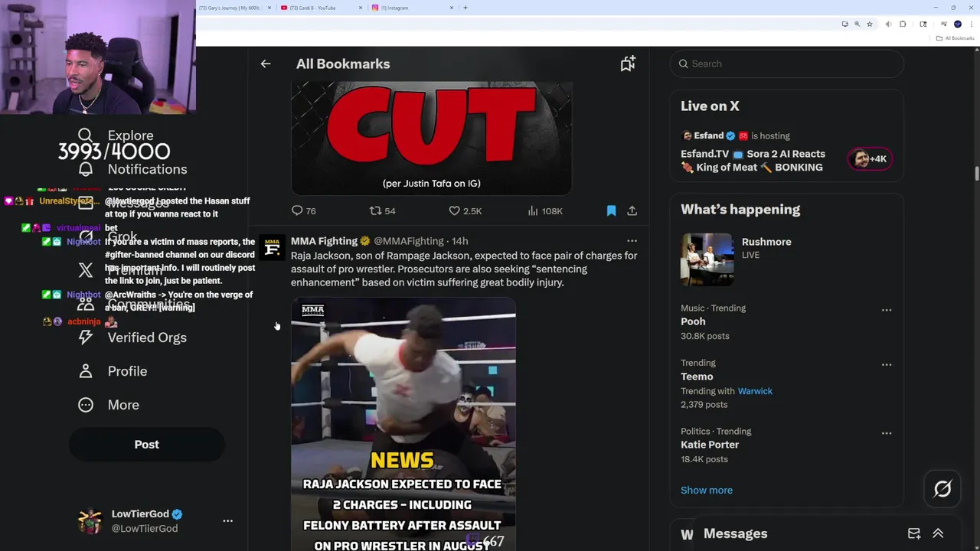
Task: Open the browser extensions puzzle icon
Action: [903, 24]
